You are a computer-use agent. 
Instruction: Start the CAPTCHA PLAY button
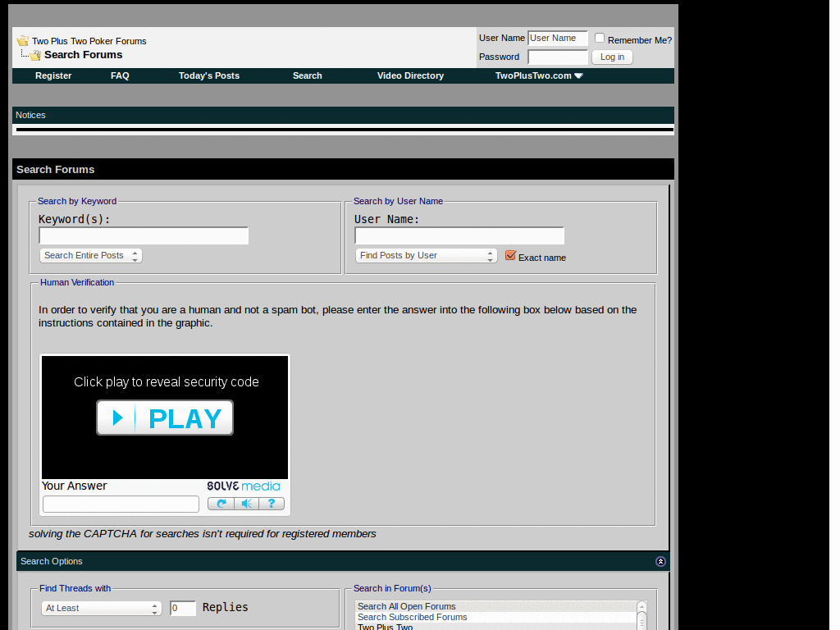(165, 418)
